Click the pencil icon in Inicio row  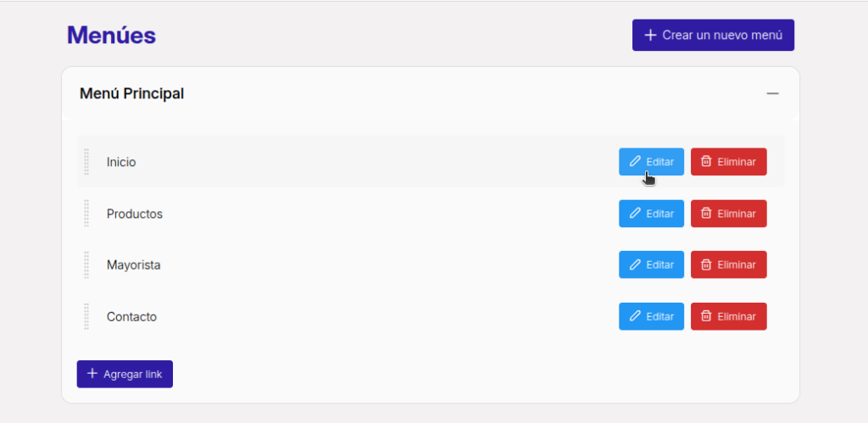tap(635, 161)
